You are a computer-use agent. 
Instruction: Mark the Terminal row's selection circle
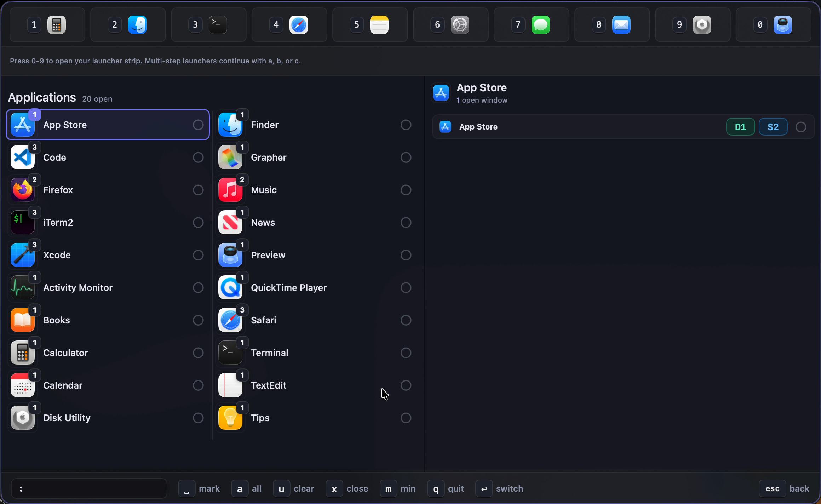(x=406, y=353)
